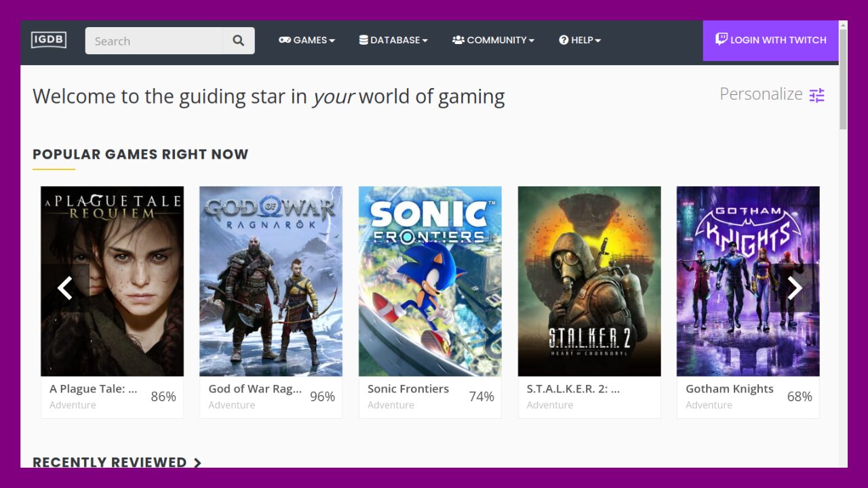Focus the Search input field
Image resolution: width=868 pixels, height=488 pixels.
[154, 41]
